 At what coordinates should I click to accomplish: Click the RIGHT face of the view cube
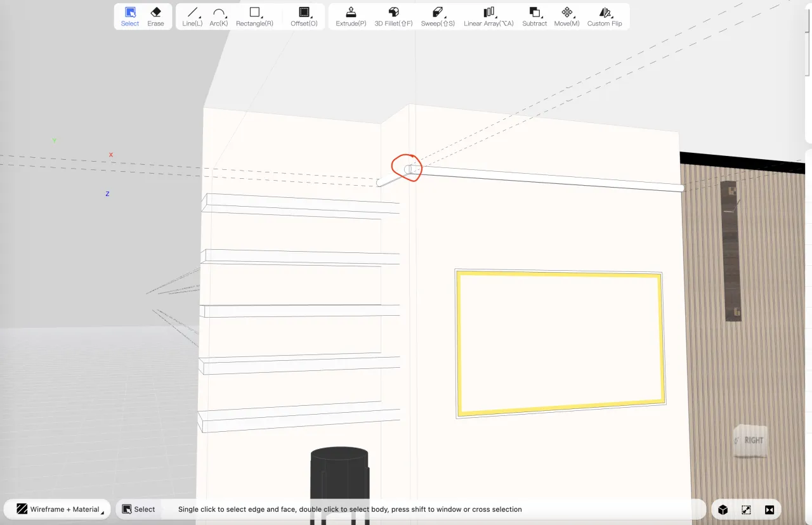pyautogui.click(x=753, y=440)
